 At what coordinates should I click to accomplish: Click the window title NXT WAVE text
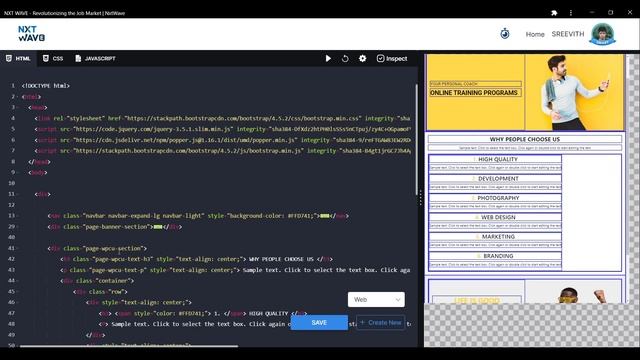pos(64,13)
